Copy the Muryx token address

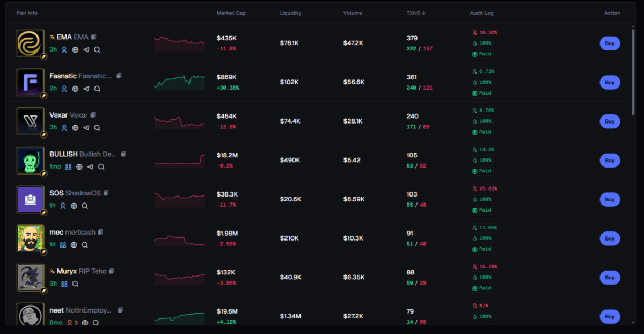click(x=112, y=271)
